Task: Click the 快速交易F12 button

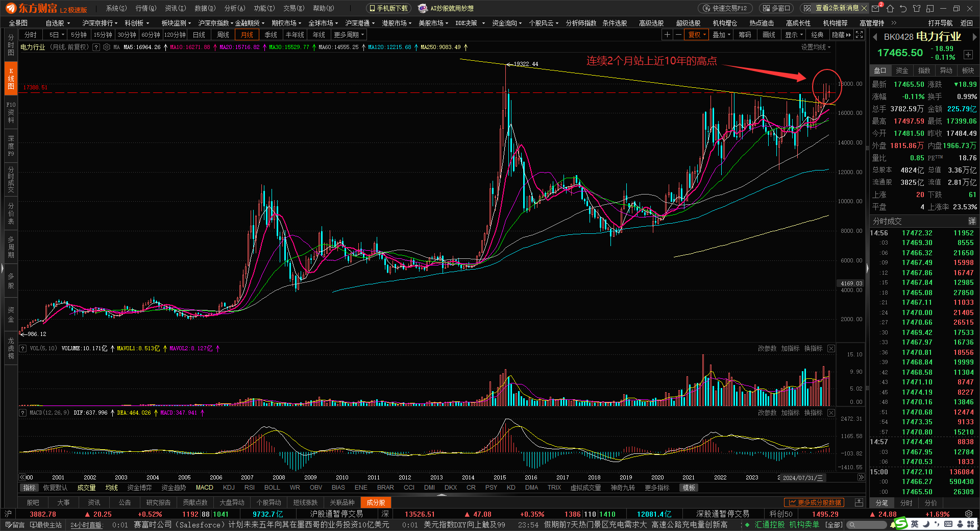Action: point(725,8)
